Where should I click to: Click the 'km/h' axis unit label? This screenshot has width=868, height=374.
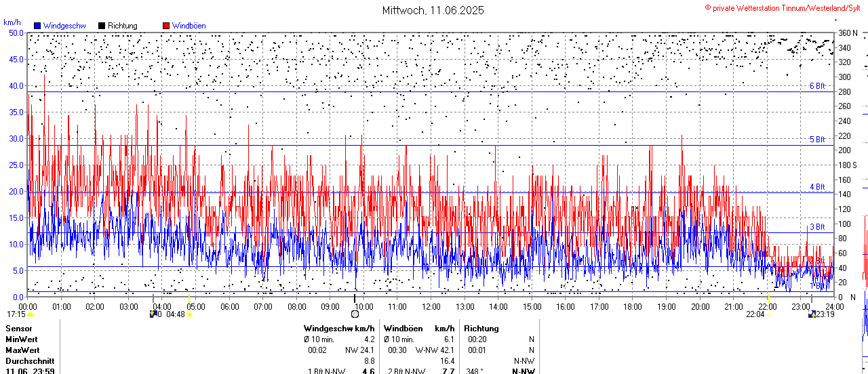[12, 23]
